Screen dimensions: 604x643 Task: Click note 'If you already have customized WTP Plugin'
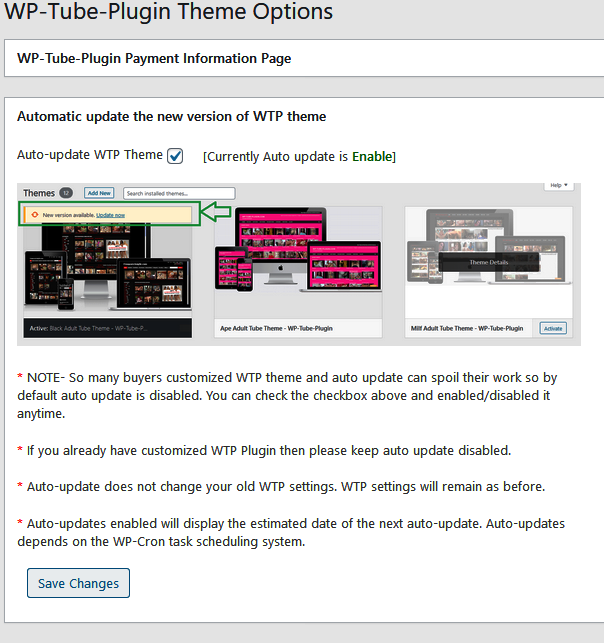pos(264,450)
